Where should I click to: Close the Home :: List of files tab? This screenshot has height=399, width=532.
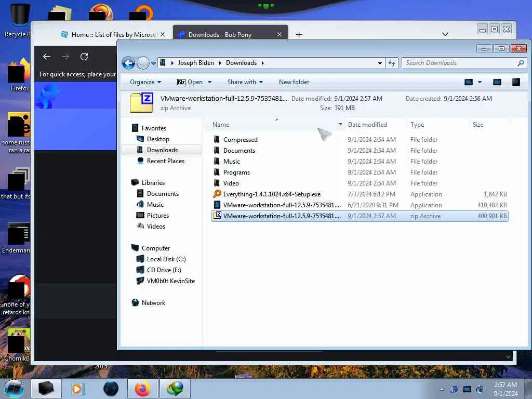pyautogui.click(x=163, y=35)
